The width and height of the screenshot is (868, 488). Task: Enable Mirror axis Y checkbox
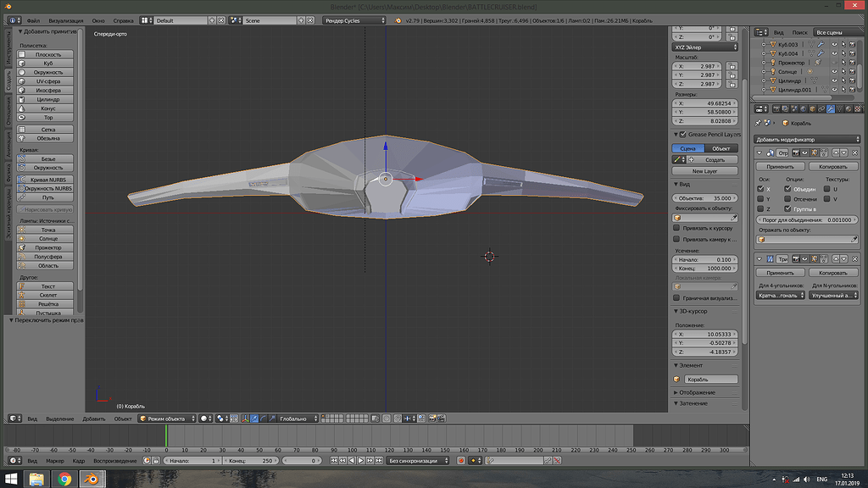tap(760, 199)
